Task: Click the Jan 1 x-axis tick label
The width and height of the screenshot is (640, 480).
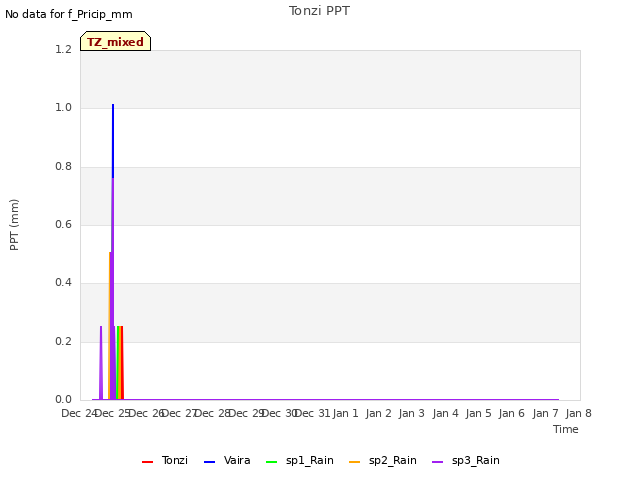Action: pyautogui.click(x=345, y=413)
